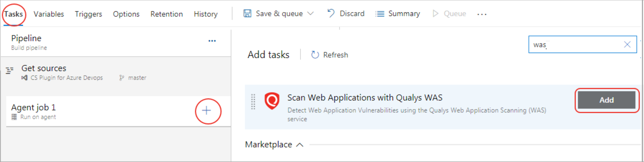
Task: Click the Qualys shield logo icon
Action: click(272, 101)
